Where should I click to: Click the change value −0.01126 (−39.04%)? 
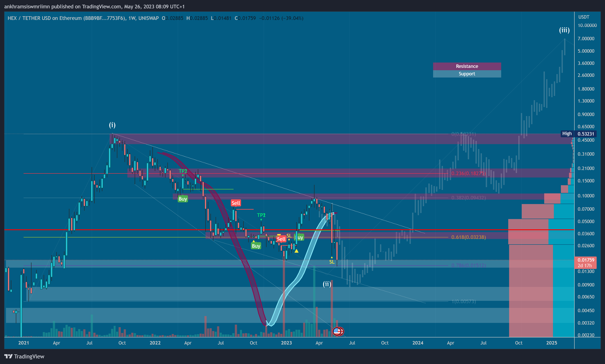(281, 18)
